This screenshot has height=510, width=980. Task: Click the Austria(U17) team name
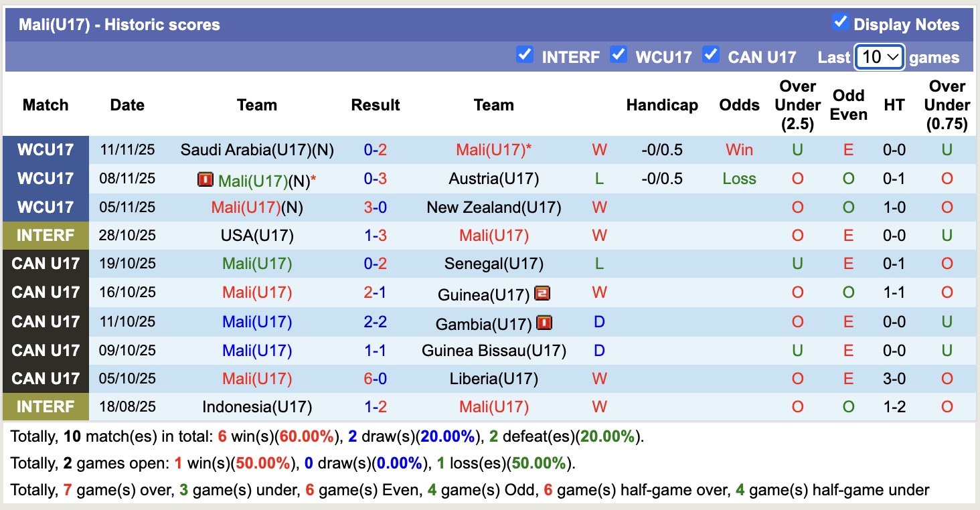494,179
